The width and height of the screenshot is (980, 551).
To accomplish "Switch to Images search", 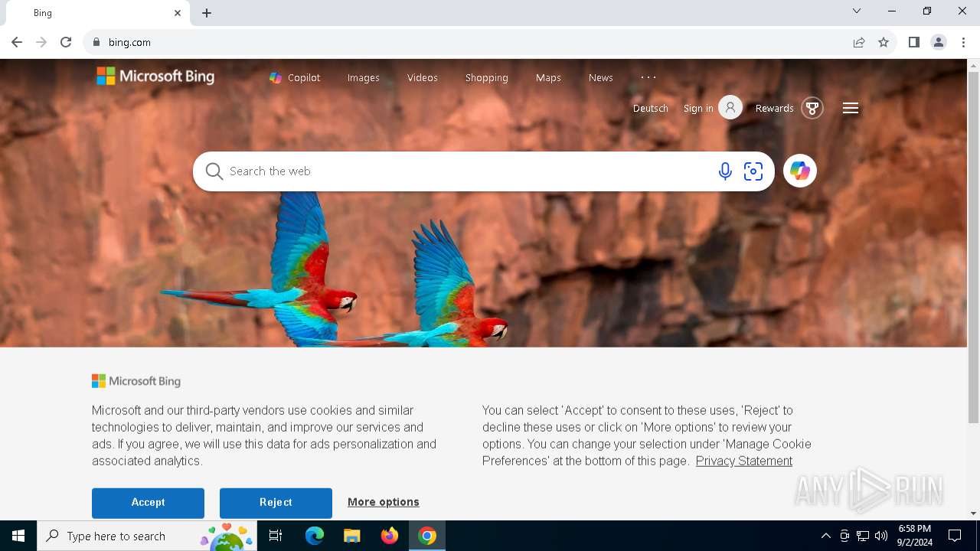I will (x=363, y=77).
